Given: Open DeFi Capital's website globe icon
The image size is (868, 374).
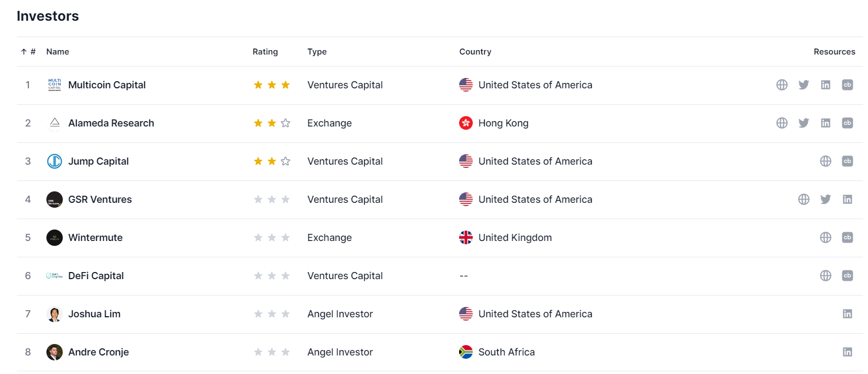Looking at the screenshot, I should pyautogui.click(x=825, y=276).
